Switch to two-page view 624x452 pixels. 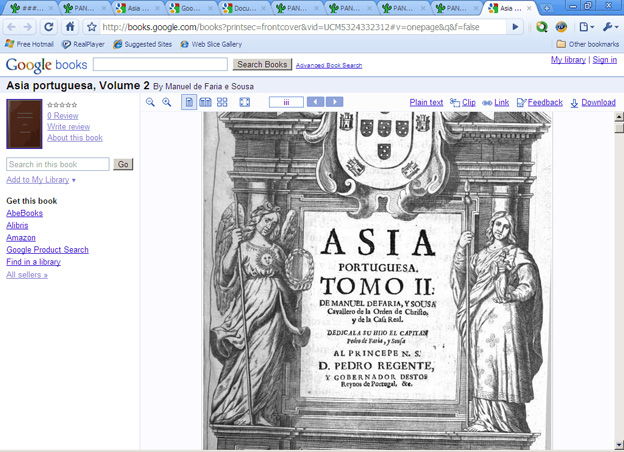(x=205, y=102)
